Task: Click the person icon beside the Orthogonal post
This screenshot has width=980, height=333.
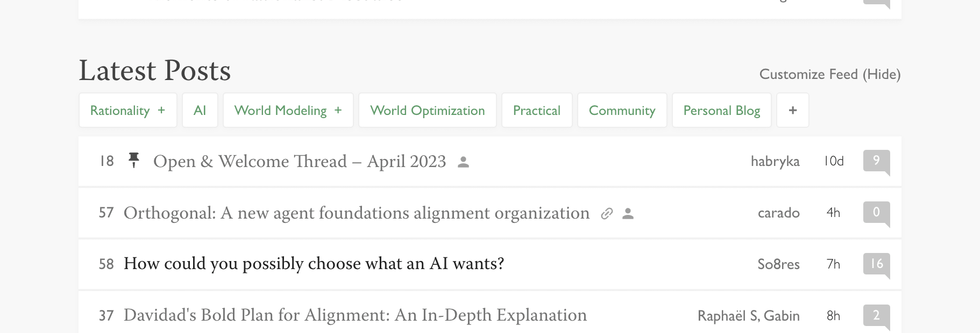Action: tap(628, 214)
